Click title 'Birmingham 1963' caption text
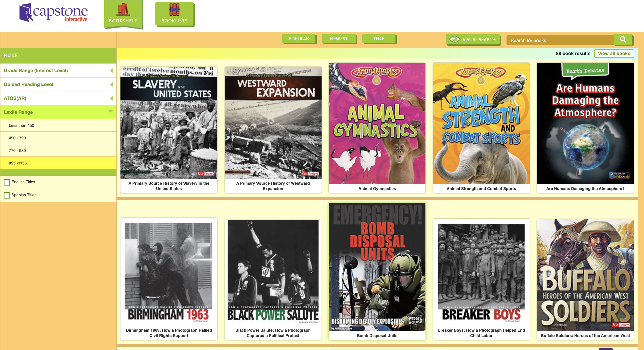Screen dimensions: 644x350 coord(169,333)
